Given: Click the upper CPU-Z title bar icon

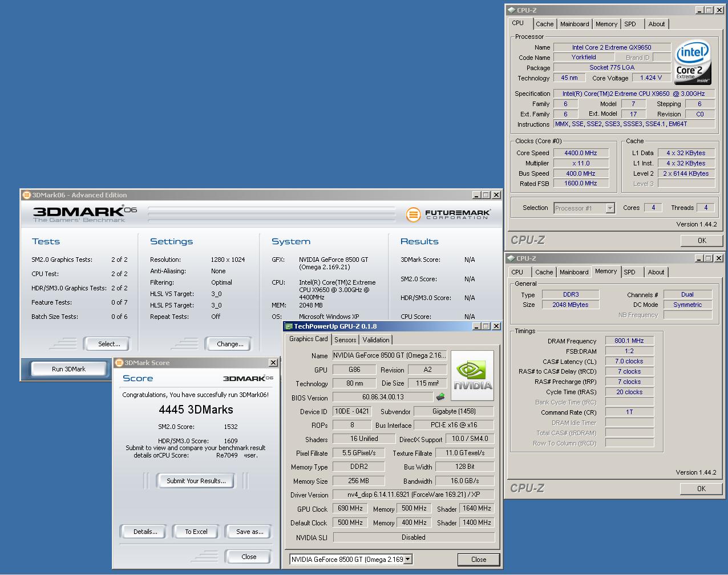Looking at the screenshot, I should pos(511,10).
